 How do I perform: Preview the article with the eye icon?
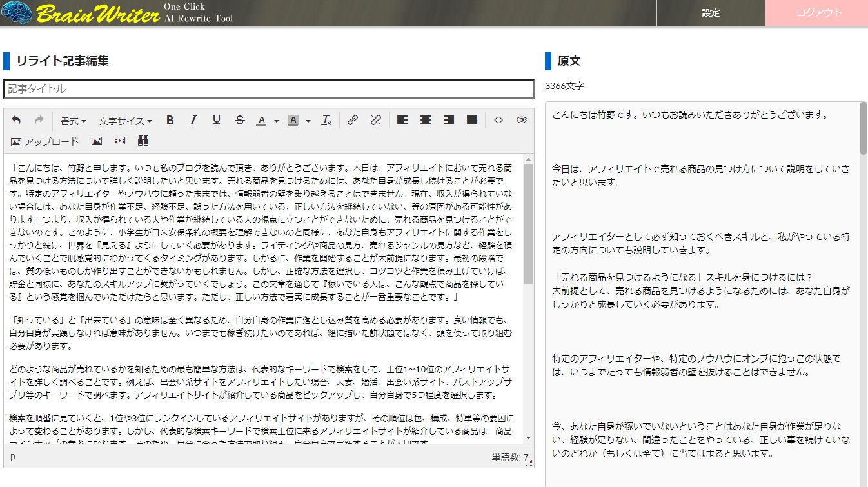point(521,121)
